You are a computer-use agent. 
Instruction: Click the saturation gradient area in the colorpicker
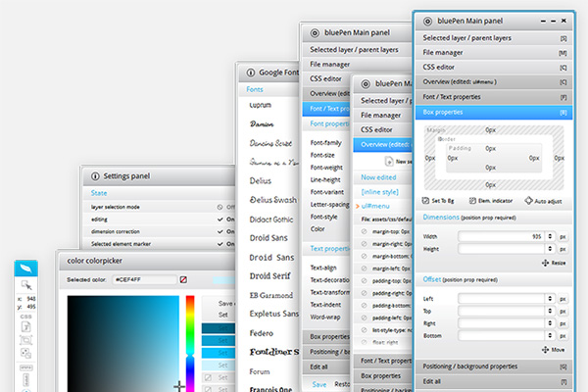pos(123,344)
